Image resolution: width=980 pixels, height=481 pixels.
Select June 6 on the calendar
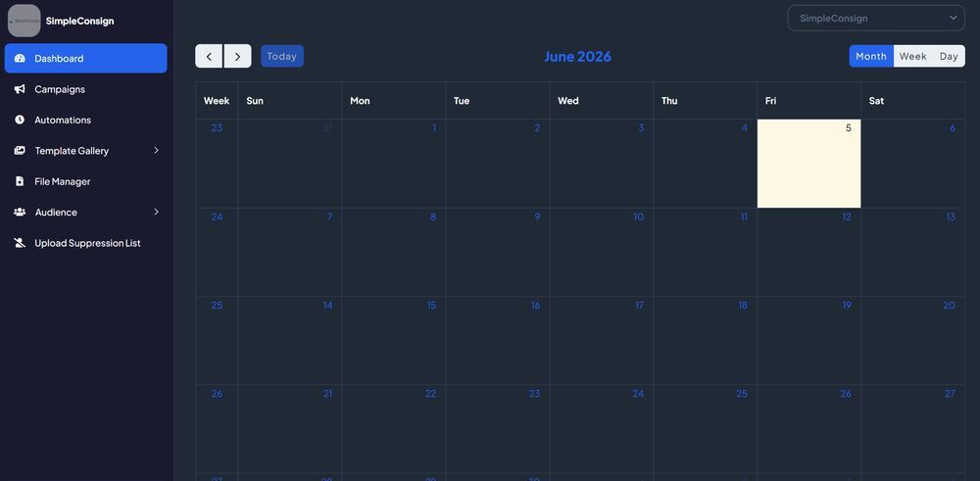tap(912, 164)
